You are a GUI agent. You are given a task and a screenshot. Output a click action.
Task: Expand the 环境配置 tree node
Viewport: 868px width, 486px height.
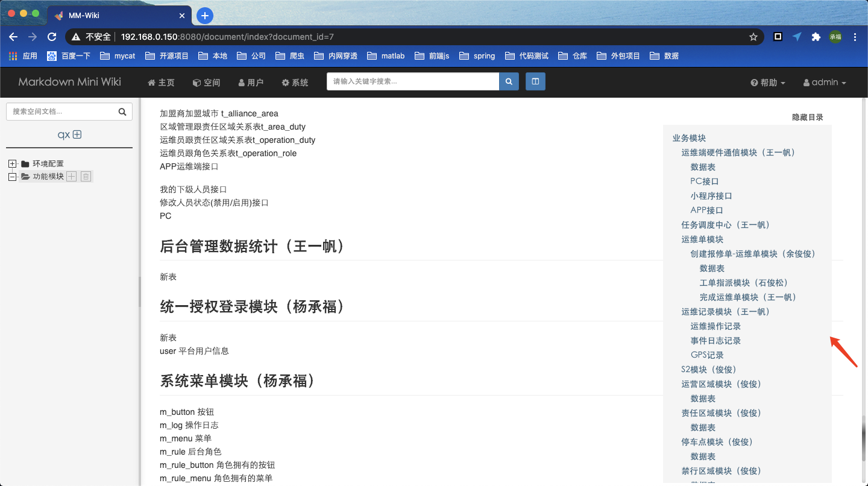coord(13,163)
